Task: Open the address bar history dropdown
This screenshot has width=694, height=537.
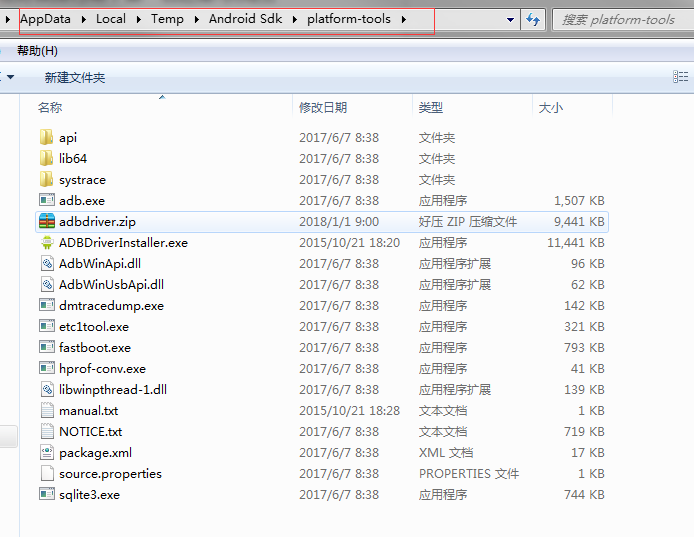Action: click(511, 19)
